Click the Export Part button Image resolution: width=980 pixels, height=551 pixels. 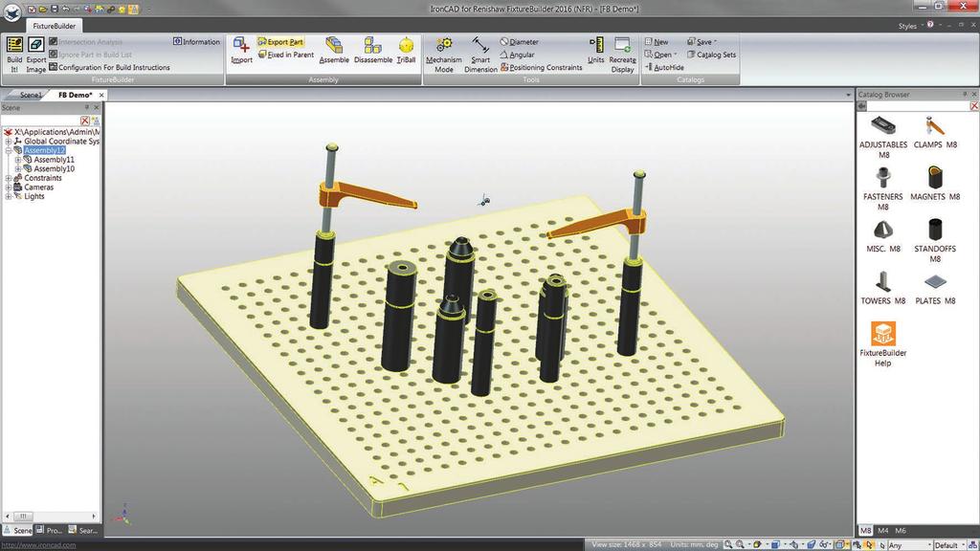[280, 42]
